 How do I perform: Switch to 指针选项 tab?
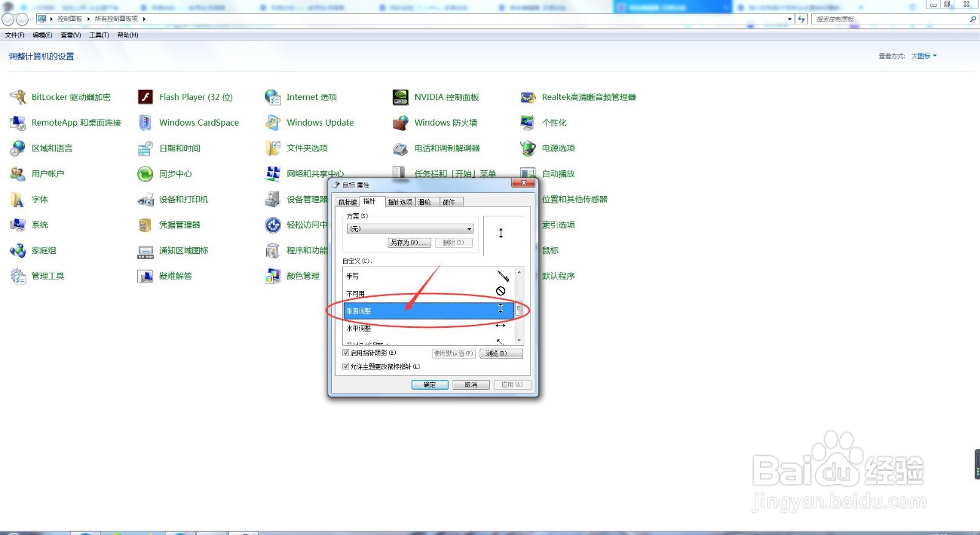[400, 202]
